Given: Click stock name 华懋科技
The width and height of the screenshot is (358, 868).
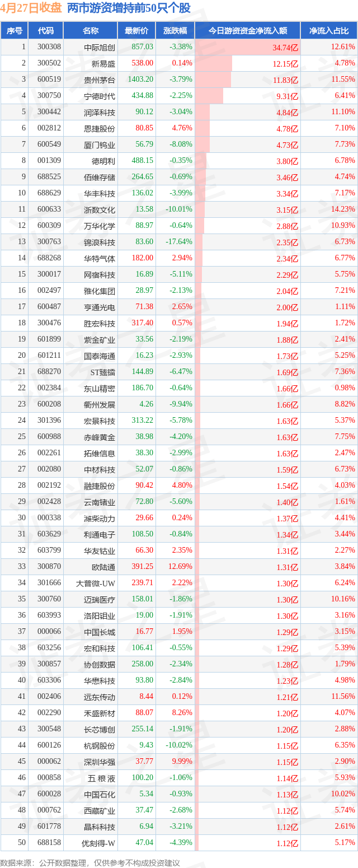Looking at the screenshot, I should pyautogui.click(x=100, y=680).
